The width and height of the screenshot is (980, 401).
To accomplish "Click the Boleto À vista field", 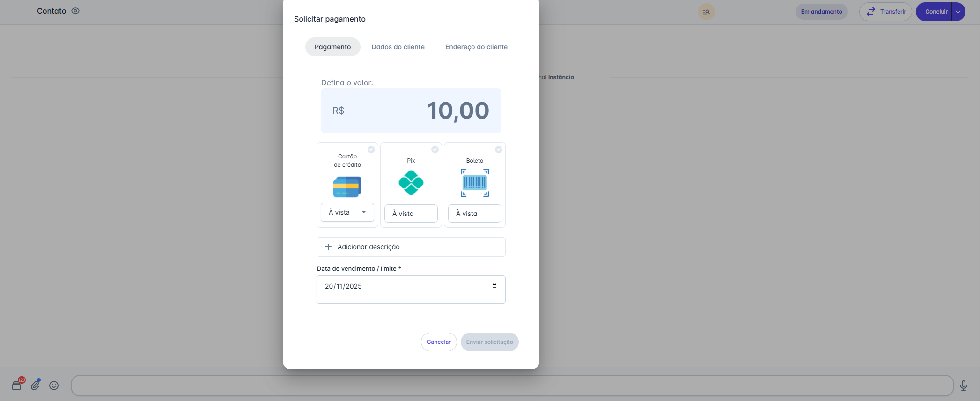I will pyautogui.click(x=475, y=214).
